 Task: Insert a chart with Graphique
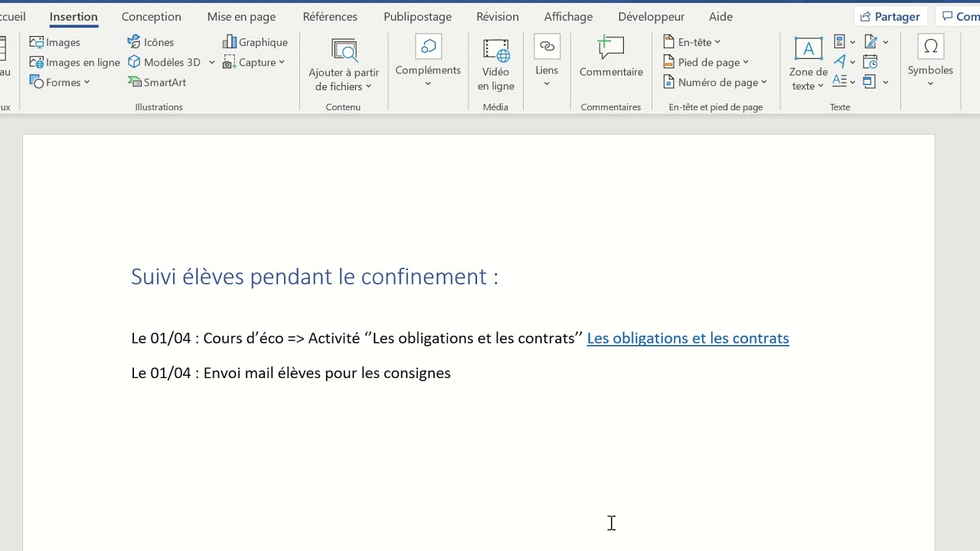pos(255,42)
